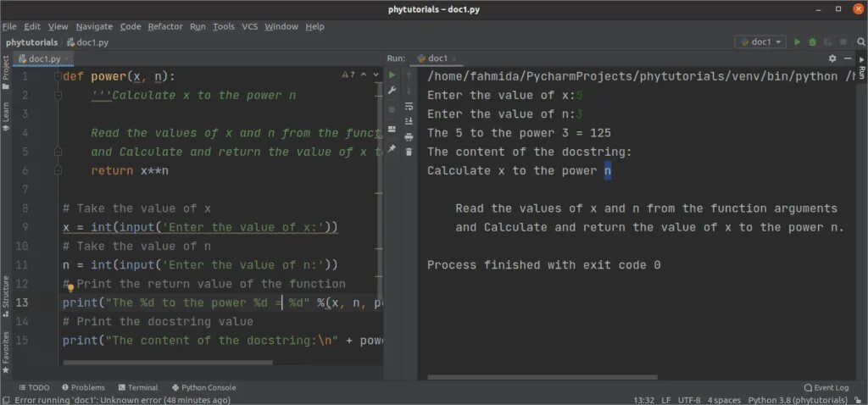Toggle soft-wrap in the Run console
The width and height of the screenshot is (868, 405).
(x=409, y=106)
